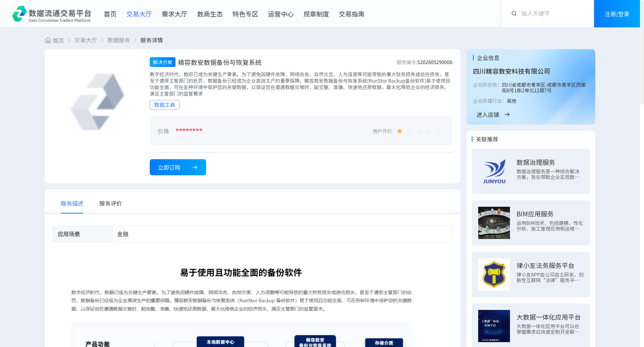Click the 进入店铺 link
The height and width of the screenshot is (347, 644).
(x=488, y=115)
